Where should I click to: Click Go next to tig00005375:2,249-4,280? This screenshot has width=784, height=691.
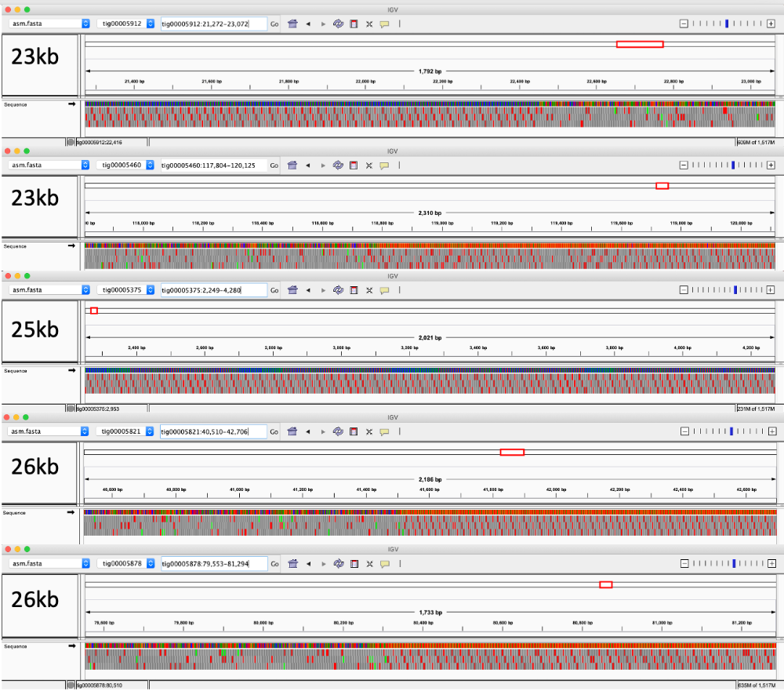[x=274, y=289]
